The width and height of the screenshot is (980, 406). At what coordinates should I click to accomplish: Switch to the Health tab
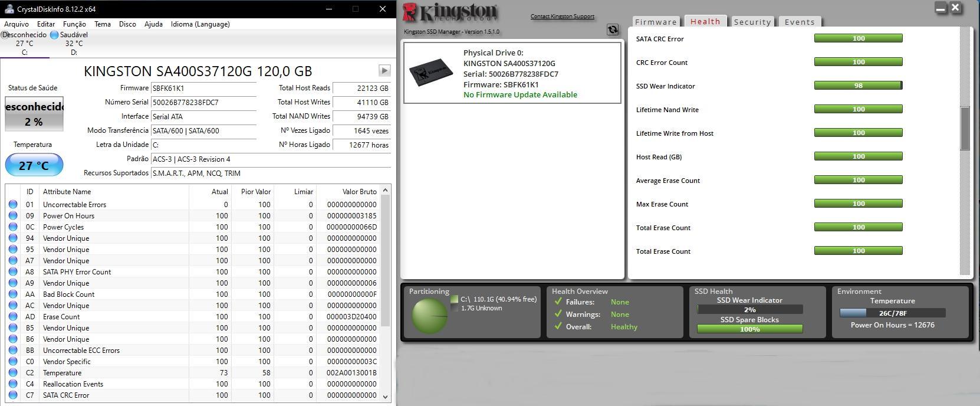tap(705, 21)
